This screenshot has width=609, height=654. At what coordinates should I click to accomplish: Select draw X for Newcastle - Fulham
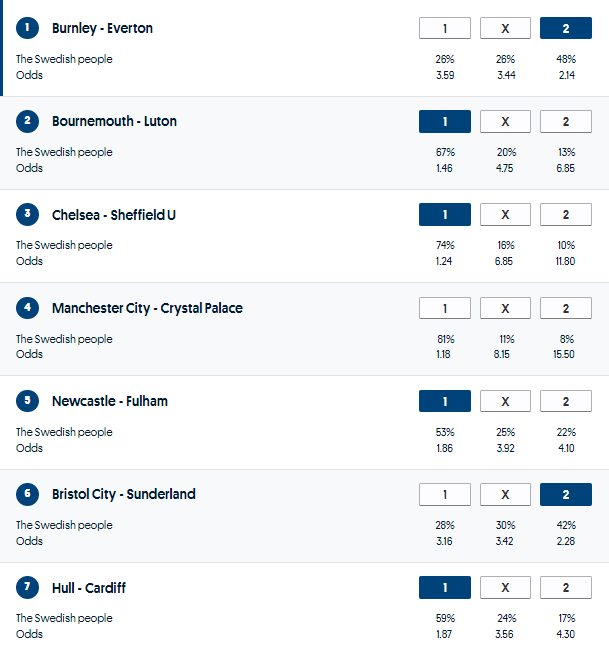(x=505, y=401)
